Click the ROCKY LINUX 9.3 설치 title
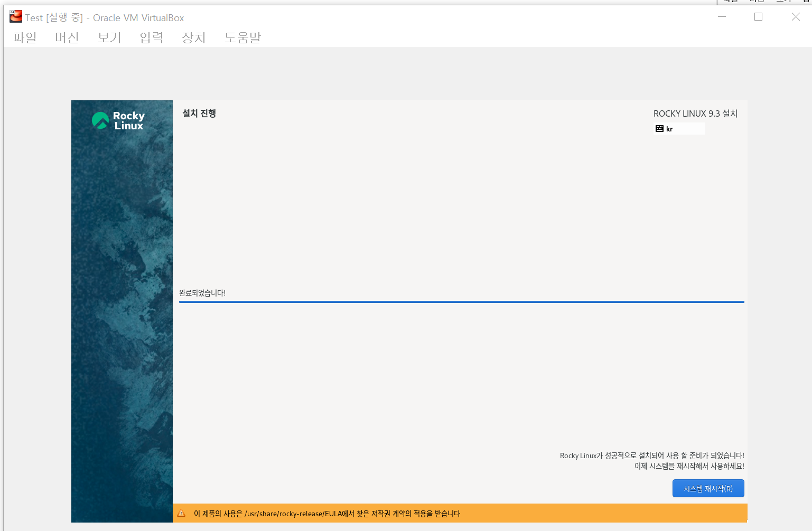The image size is (812, 531). 695,113
